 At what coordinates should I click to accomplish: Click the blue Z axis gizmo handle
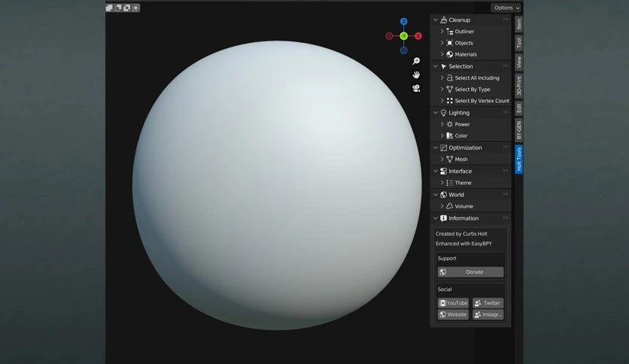click(403, 21)
